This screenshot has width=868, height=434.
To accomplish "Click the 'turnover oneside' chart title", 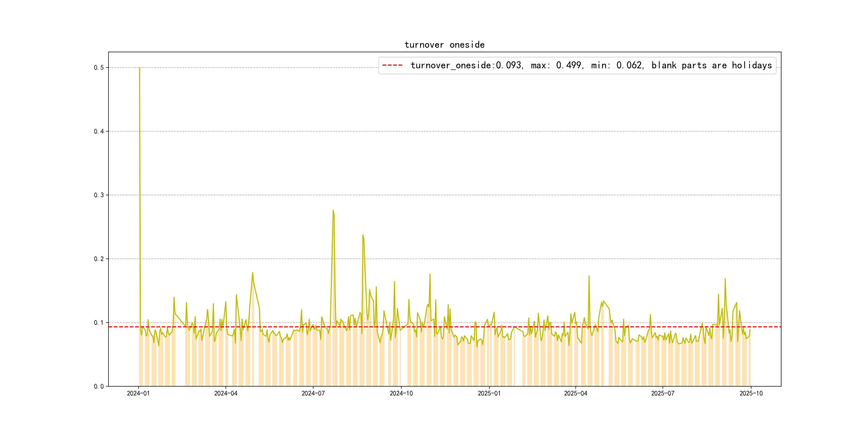I will tap(444, 45).
